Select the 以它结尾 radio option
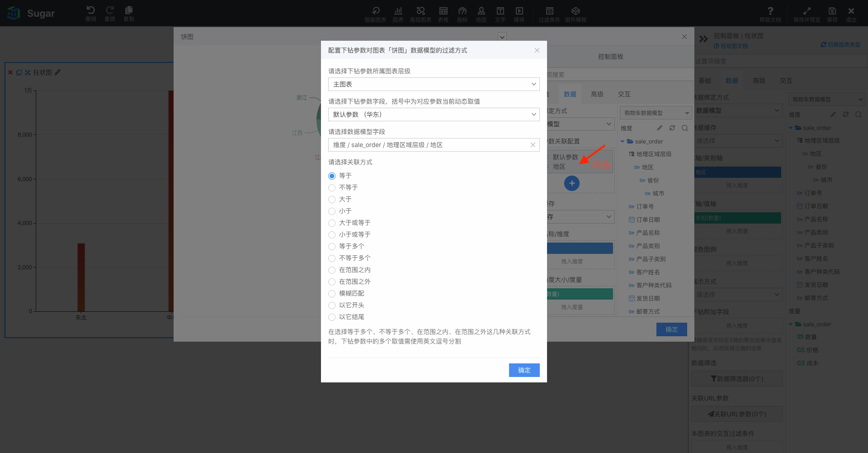Viewport: 868px width, 453px height. [332, 317]
